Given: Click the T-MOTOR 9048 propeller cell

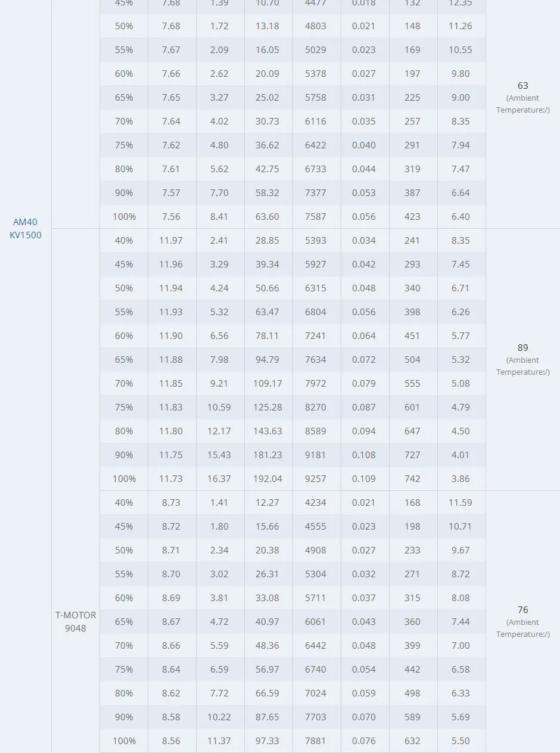Looking at the screenshot, I should [x=76, y=621].
